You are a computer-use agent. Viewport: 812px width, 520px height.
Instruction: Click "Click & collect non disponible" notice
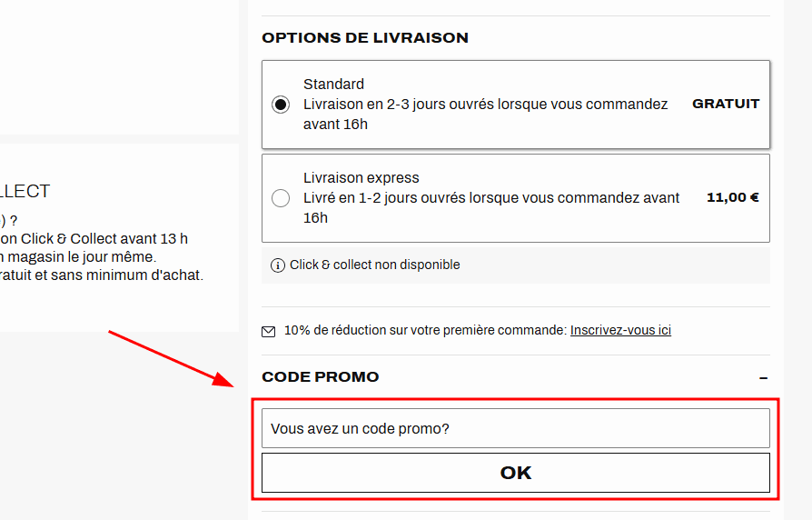(x=375, y=265)
